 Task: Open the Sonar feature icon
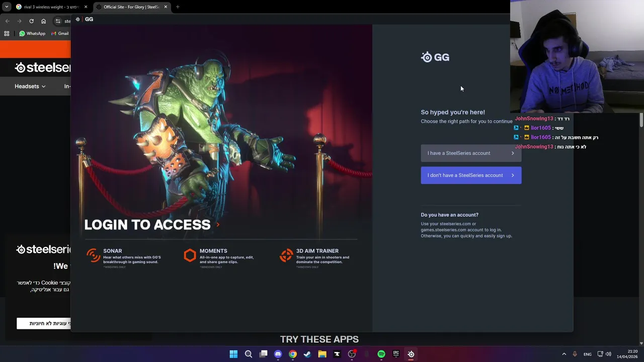coord(93,255)
